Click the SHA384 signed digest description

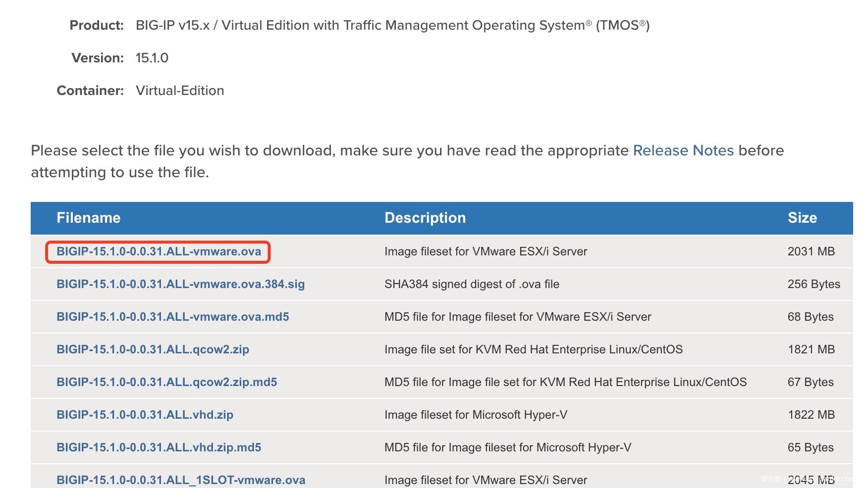click(x=472, y=284)
